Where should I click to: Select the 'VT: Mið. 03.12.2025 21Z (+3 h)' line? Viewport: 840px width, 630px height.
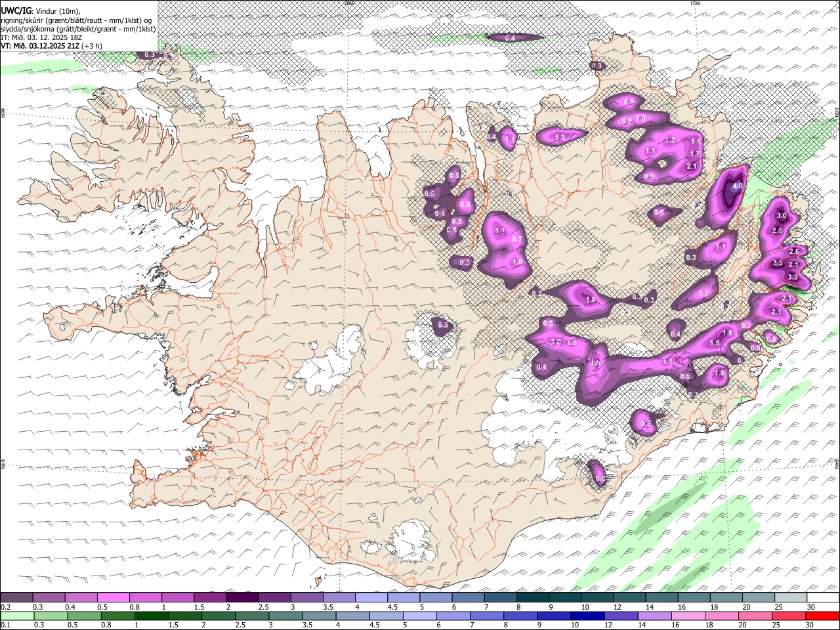[52, 46]
